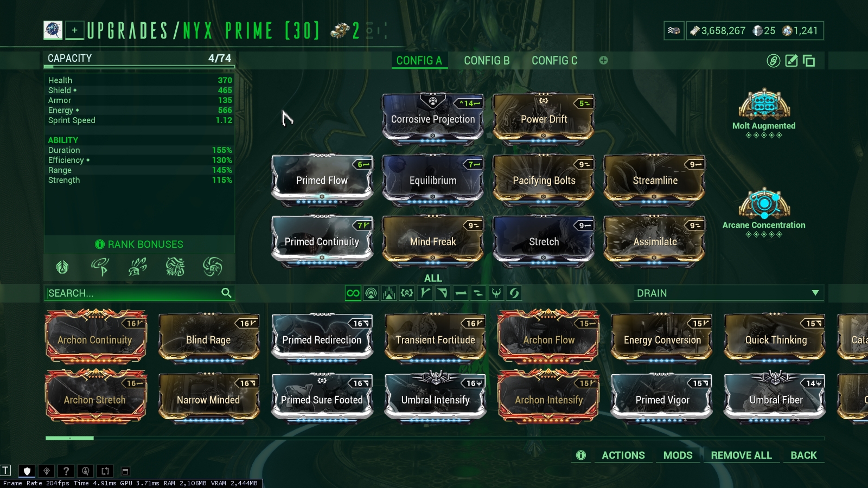The width and height of the screenshot is (868, 488).
Task: Expand RANK BONUSES info section
Action: [139, 245]
